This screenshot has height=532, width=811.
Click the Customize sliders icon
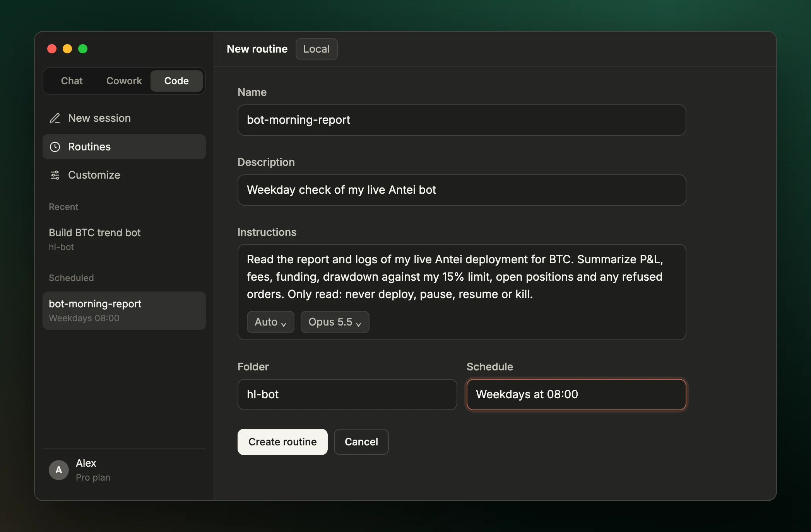[x=55, y=175]
